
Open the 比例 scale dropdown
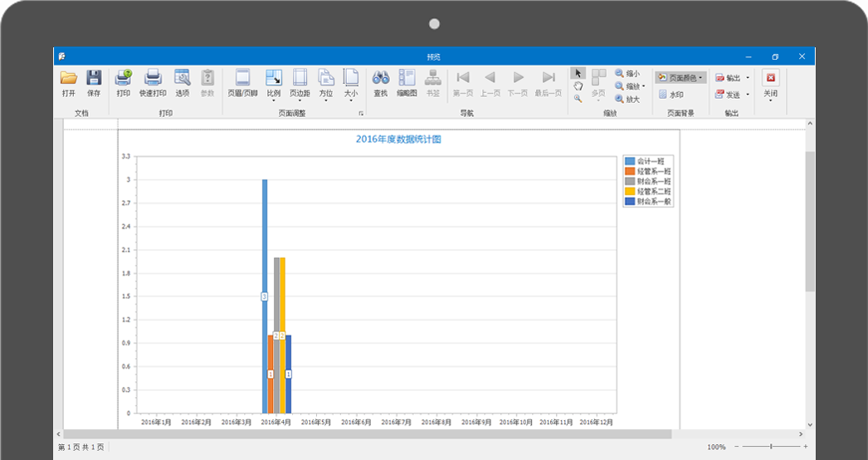[x=274, y=85]
